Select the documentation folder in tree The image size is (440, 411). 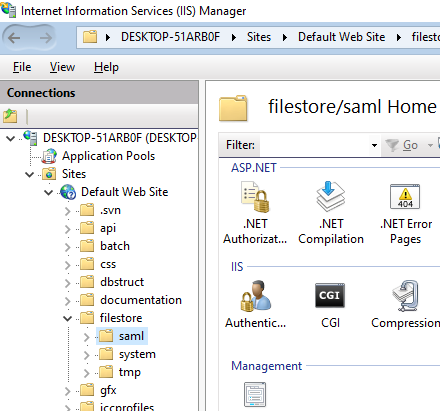(141, 300)
